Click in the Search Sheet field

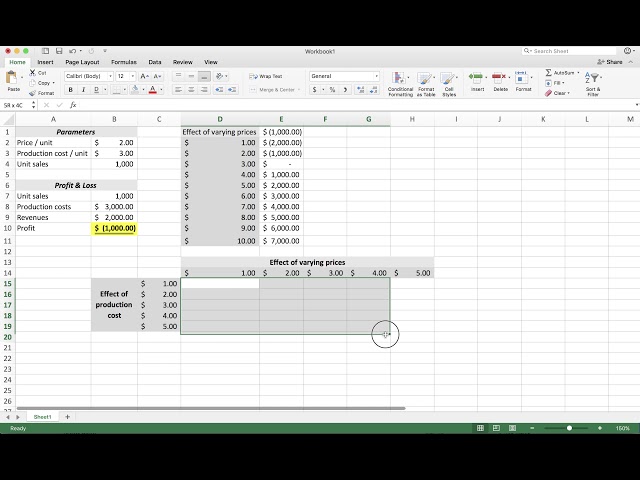coord(569,51)
